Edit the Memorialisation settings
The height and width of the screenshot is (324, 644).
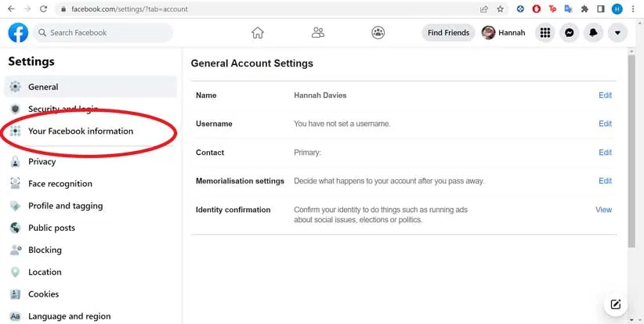coord(605,181)
